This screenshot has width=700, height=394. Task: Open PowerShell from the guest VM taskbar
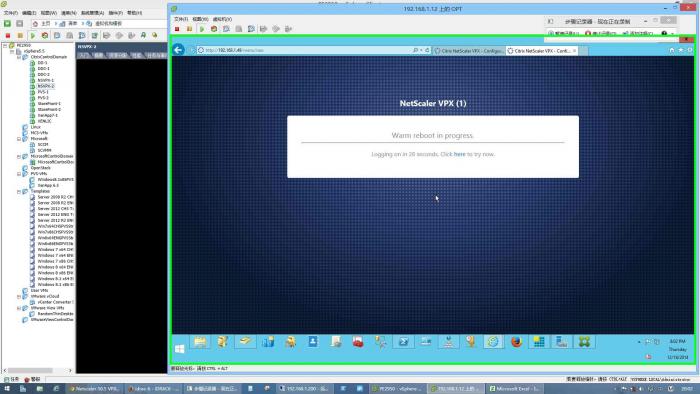[403, 342]
